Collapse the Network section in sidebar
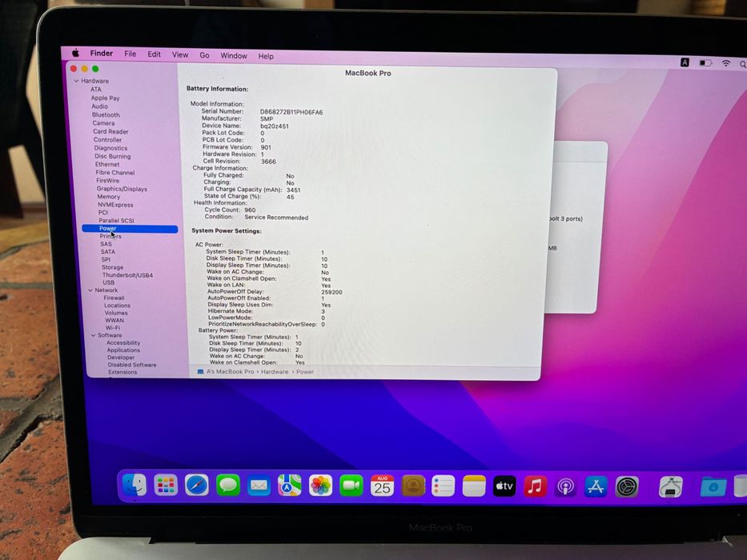Viewport: 747px width, 560px height. [x=90, y=290]
